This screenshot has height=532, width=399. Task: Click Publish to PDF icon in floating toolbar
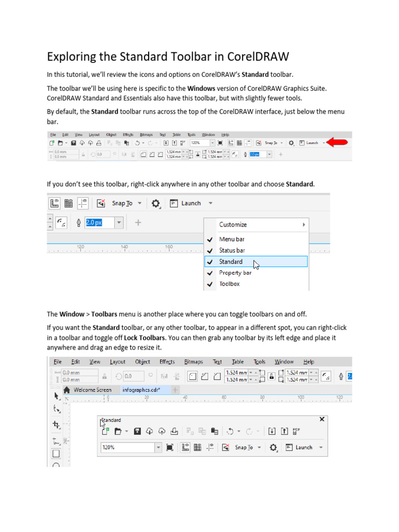click(x=297, y=431)
